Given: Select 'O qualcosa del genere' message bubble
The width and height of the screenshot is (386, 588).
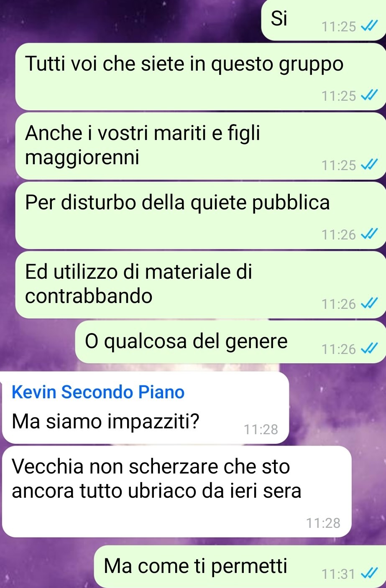Looking at the screenshot, I should (230, 341).
